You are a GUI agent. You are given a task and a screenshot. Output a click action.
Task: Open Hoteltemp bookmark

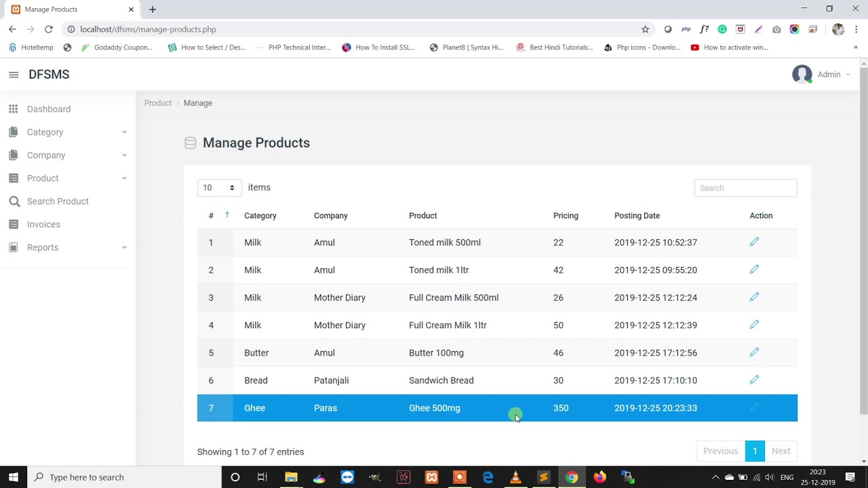(31, 47)
